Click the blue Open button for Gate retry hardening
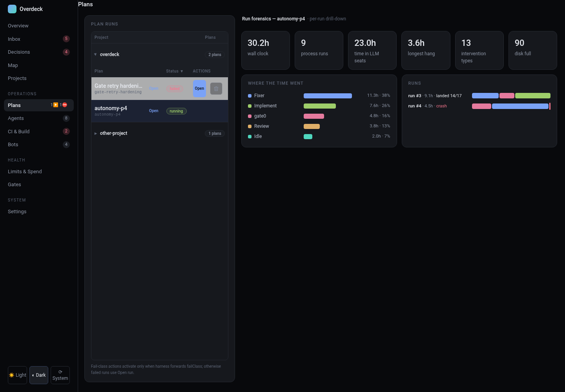The width and height of the screenshot is (565, 392). 199,89
